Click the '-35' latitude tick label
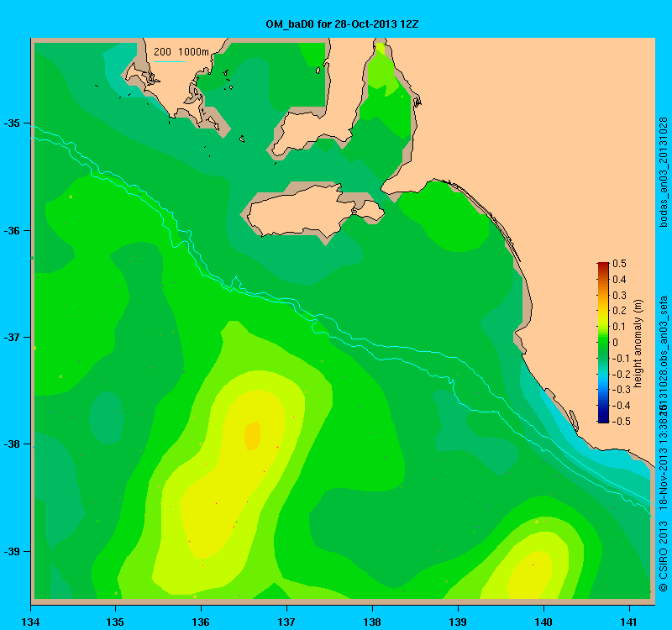The width and height of the screenshot is (672, 630). (12, 123)
